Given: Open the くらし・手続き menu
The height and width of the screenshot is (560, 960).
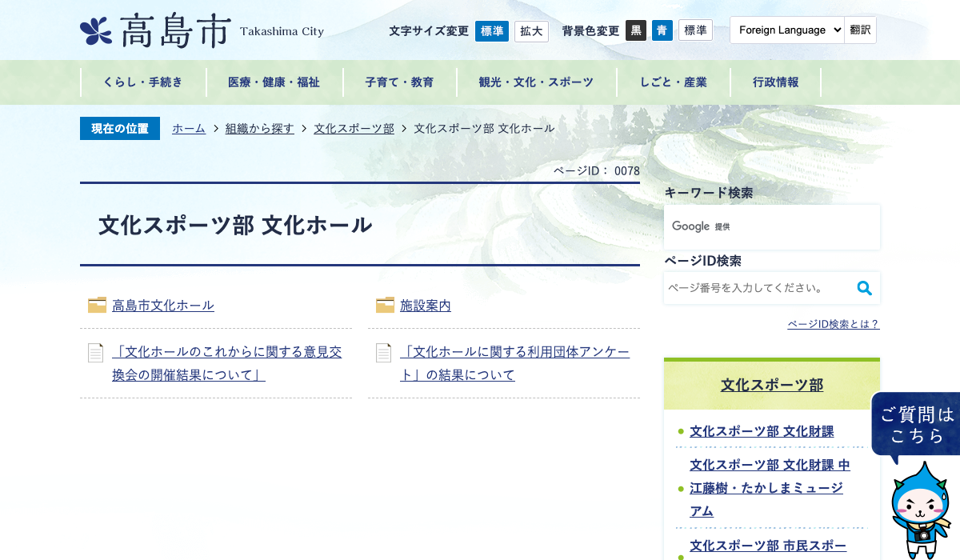Looking at the screenshot, I should [x=143, y=82].
